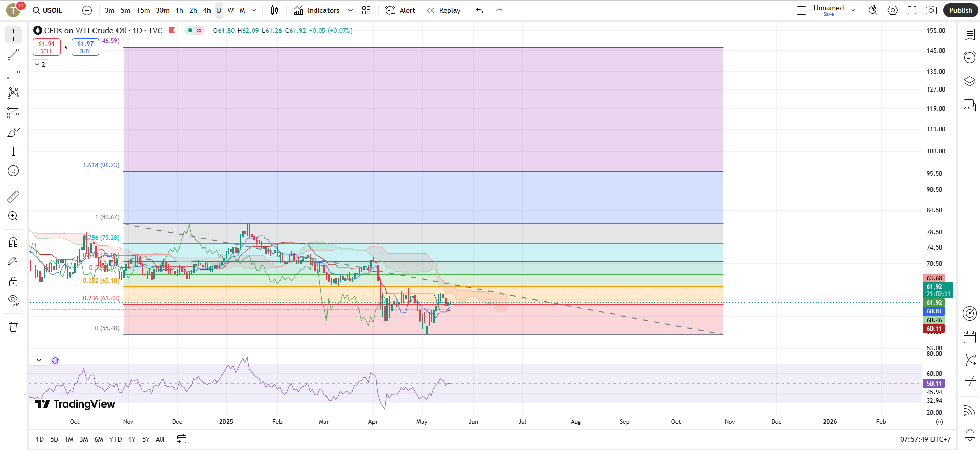980x450 pixels.
Task: Pick the text annotation tool
Action: tap(13, 151)
